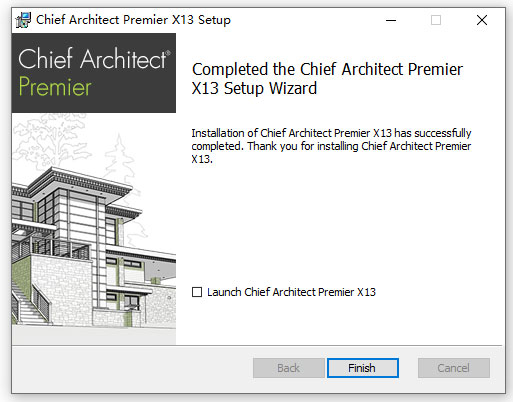Minimize the Setup window
The width and height of the screenshot is (513, 402).
[391, 20]
